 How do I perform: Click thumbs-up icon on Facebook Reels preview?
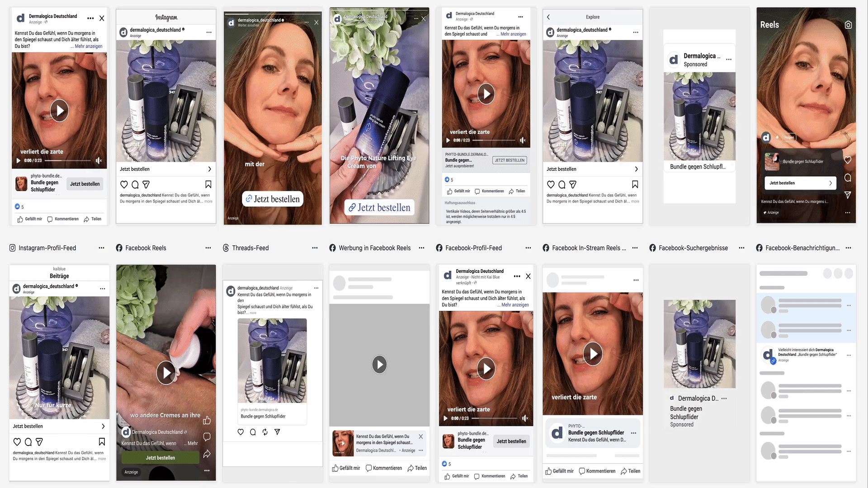pos(207,420)
